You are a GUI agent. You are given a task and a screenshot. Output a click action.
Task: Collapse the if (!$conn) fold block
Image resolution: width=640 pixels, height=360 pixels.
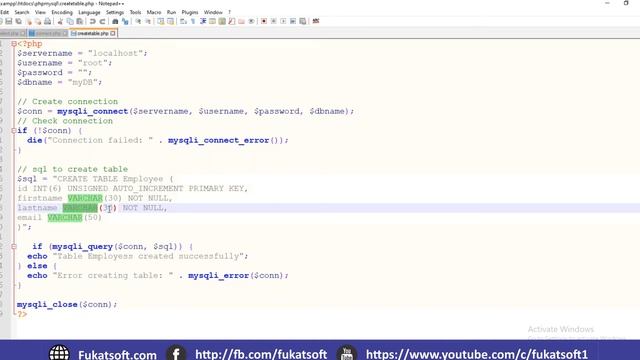coord(14,131)
